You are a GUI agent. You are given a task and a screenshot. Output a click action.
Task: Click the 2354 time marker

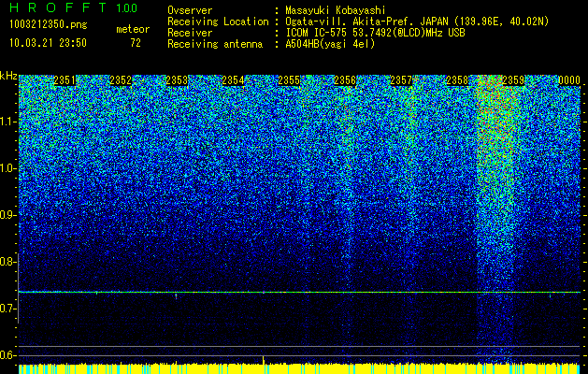(233, 80)
